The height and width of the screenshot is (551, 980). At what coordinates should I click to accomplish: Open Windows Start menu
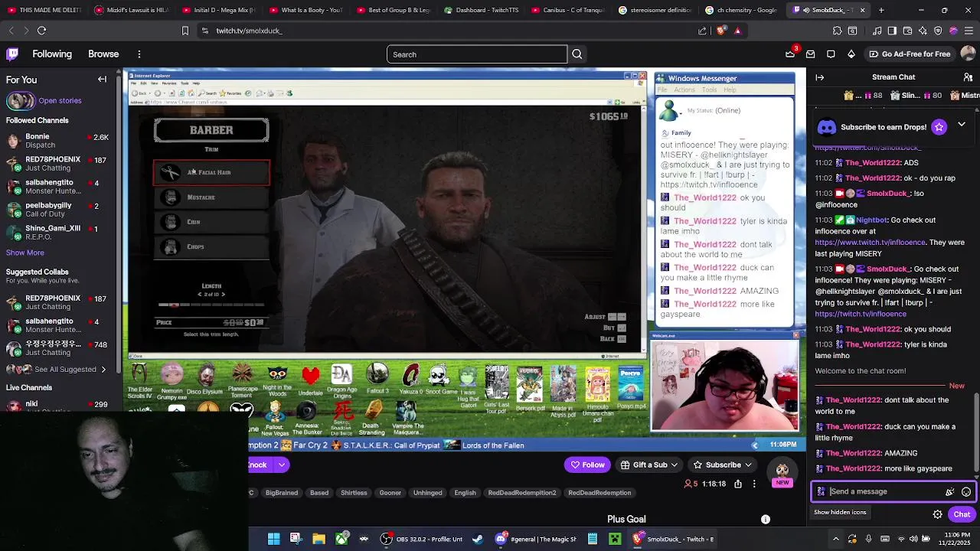(x=273, y=539)
